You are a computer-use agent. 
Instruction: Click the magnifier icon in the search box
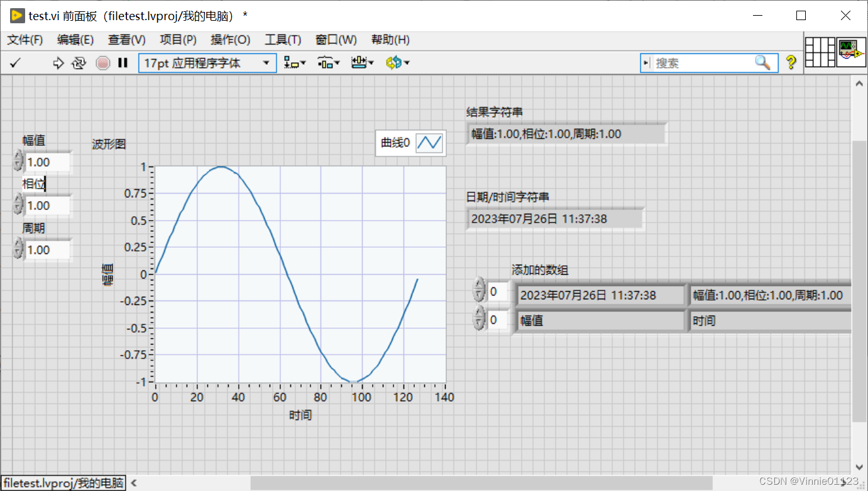coord(762,63)
